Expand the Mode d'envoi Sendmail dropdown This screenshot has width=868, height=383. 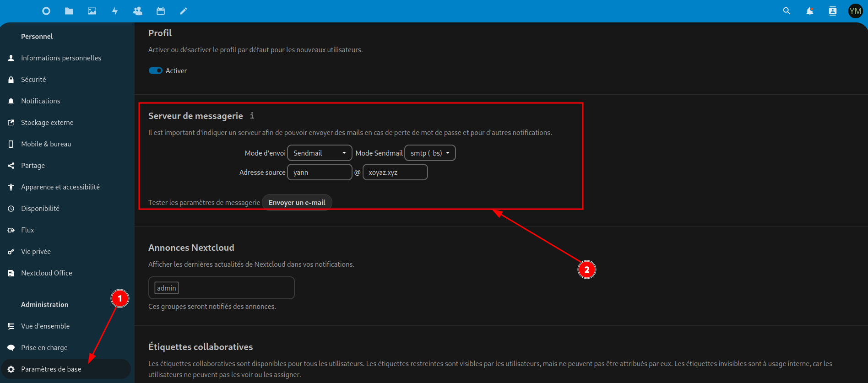319,153
